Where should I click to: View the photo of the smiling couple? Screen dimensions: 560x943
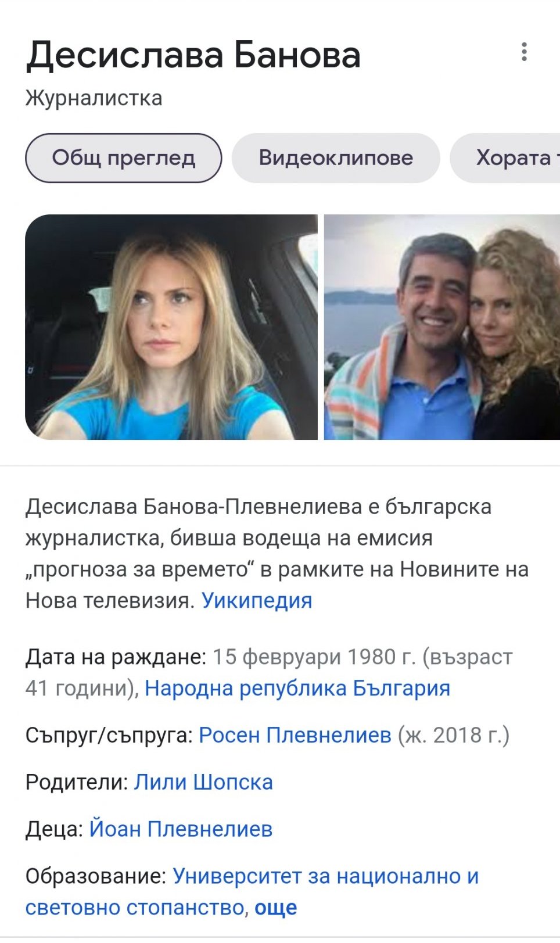pyautogui.click(x=442, y=327)
